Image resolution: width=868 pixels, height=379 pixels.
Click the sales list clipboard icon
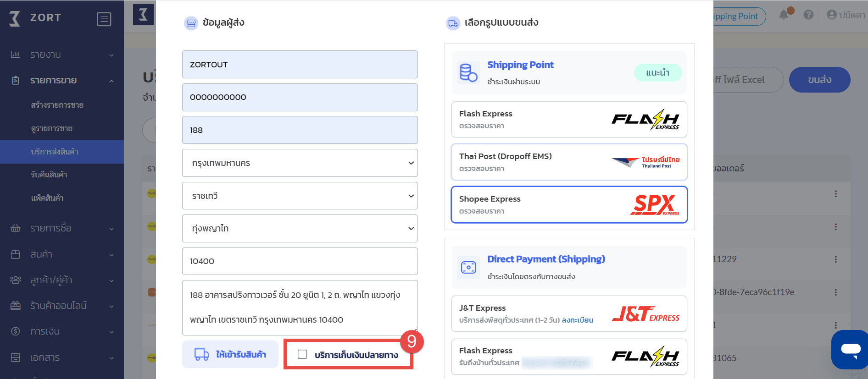coord(16,80)
